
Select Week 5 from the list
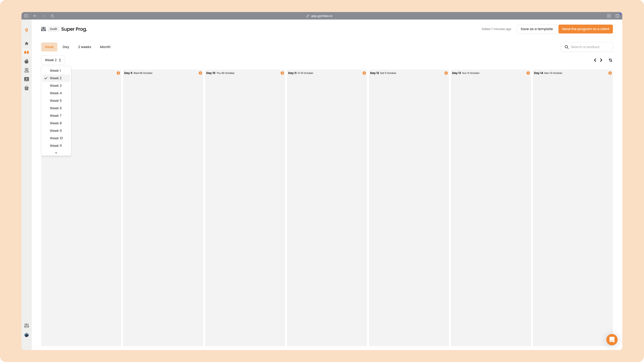[x=56, y=100]
